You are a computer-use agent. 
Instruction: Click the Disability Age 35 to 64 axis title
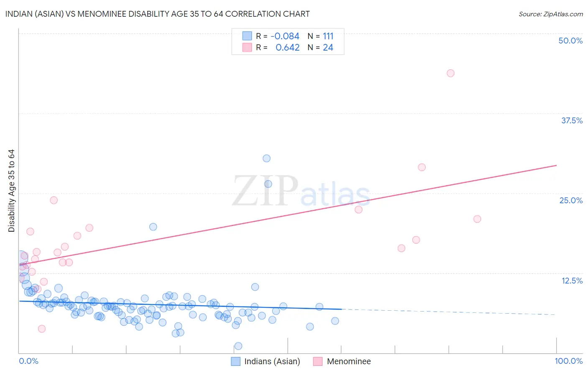click(11, 191)
